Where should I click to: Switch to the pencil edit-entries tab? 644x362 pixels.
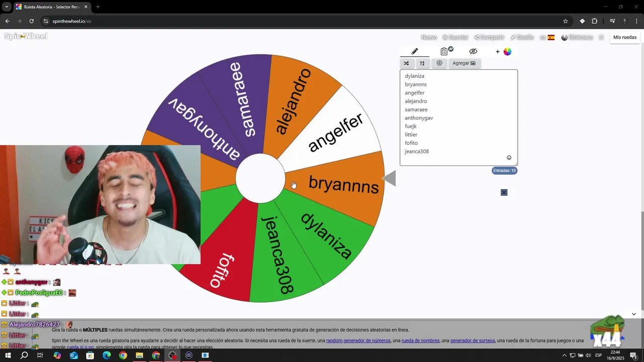pos(415,51)
